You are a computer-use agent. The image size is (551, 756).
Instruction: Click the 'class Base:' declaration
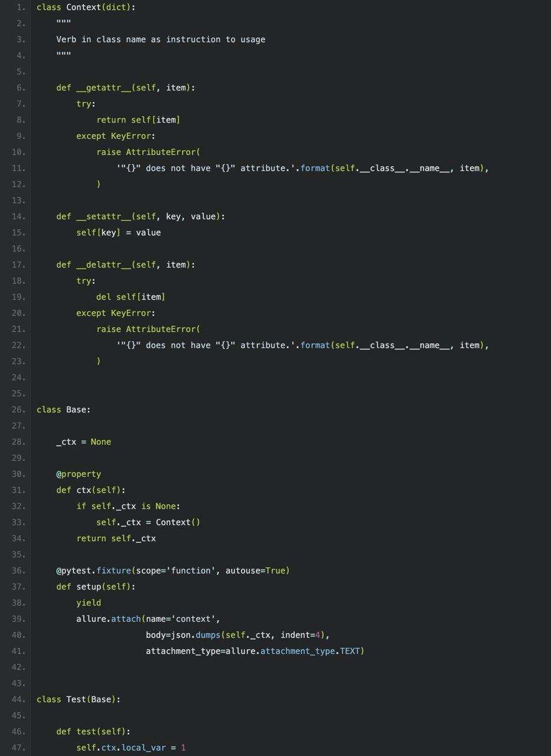[x=63, y=410]
